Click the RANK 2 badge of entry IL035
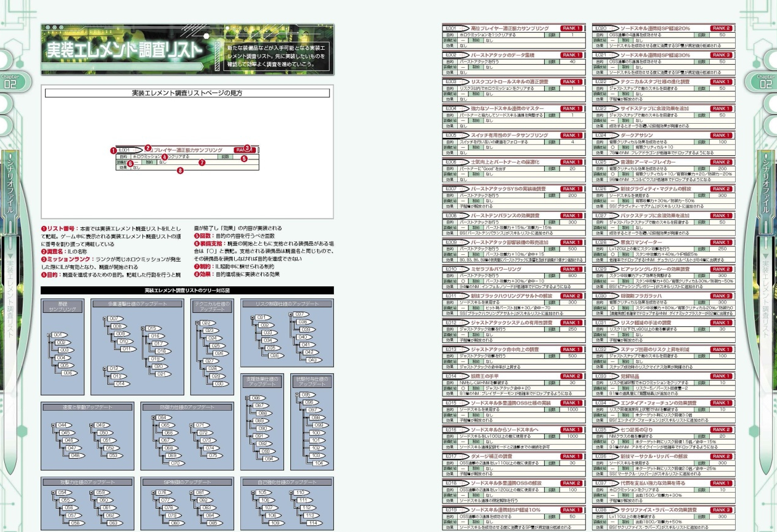The height and width of the screenshot is (532, 777). click(x=722, y=429)
